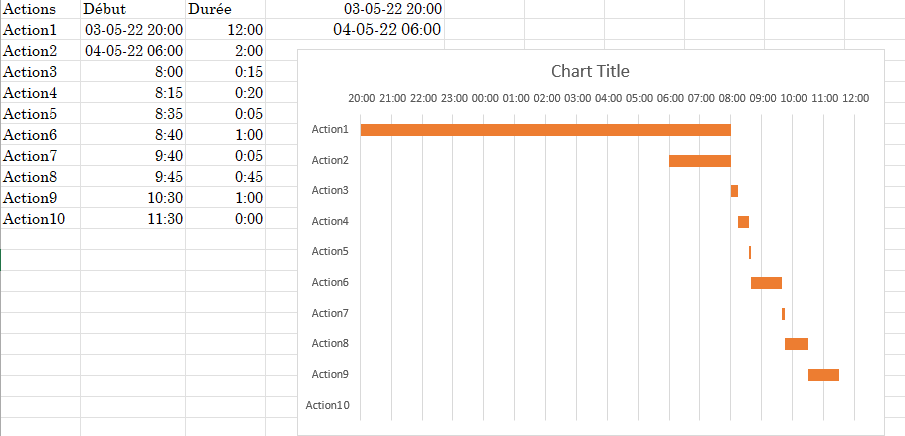Select cell containing 03-05-22 20:00 under Début

133,29
